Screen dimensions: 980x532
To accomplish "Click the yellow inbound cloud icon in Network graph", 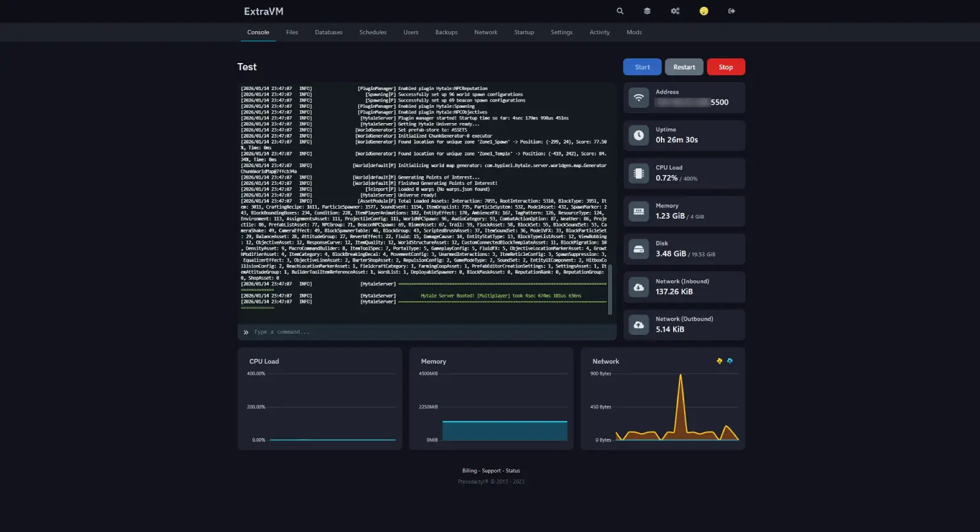I will (719, 361).
